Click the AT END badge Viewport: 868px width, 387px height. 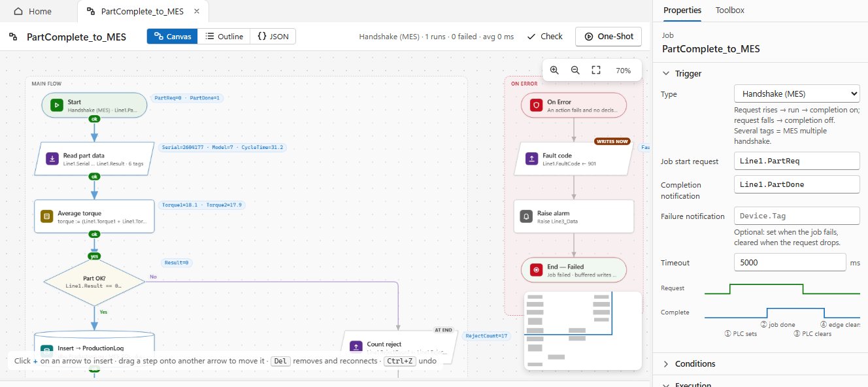(x=442, y=330)
